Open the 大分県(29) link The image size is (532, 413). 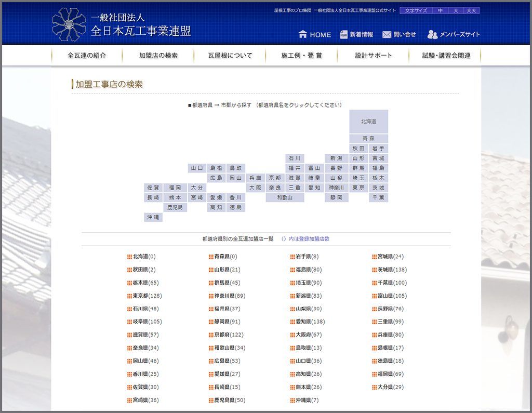[x=391, y=387]
